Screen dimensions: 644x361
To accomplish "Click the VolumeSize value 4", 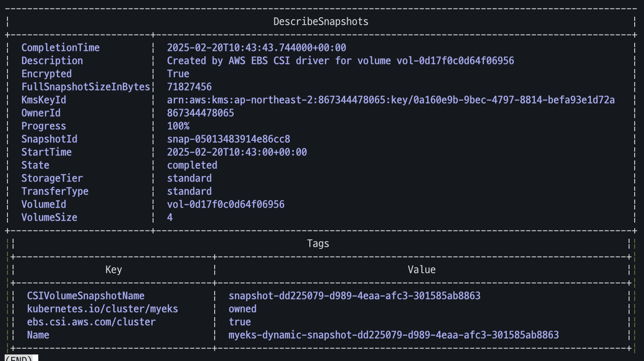I will coord(170,217).
